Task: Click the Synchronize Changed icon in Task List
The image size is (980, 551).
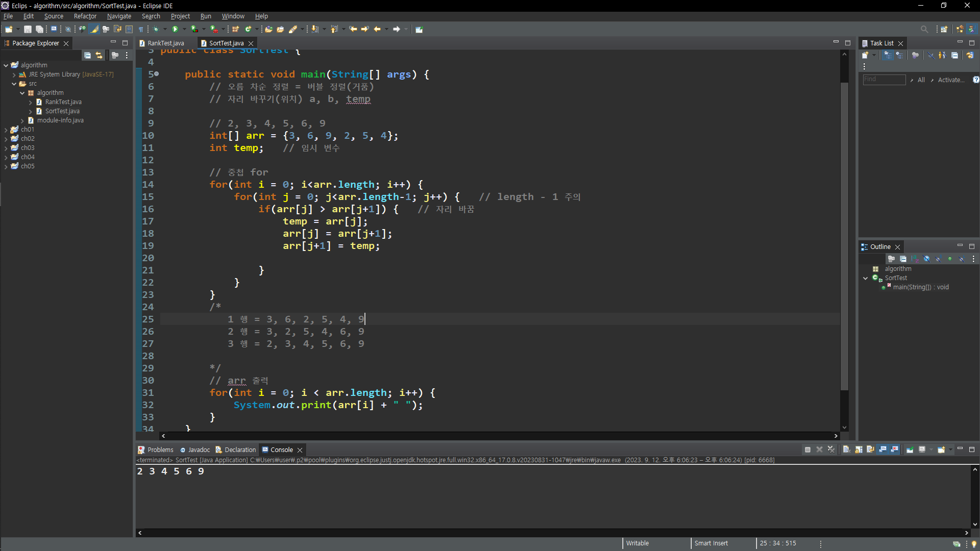Action: click(x=970, y=55)
